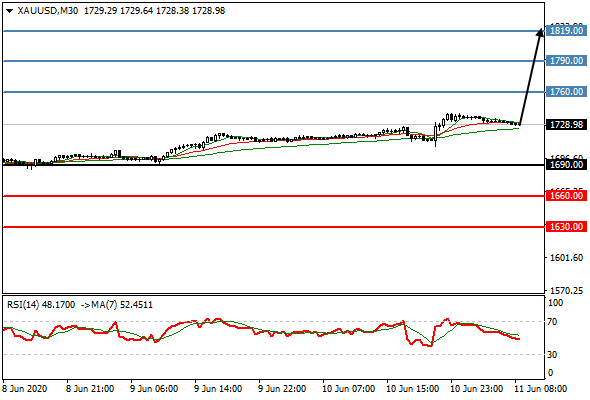Click the 10 Jun 15:00 time label
590x400 pixels.
pos(412,388)
